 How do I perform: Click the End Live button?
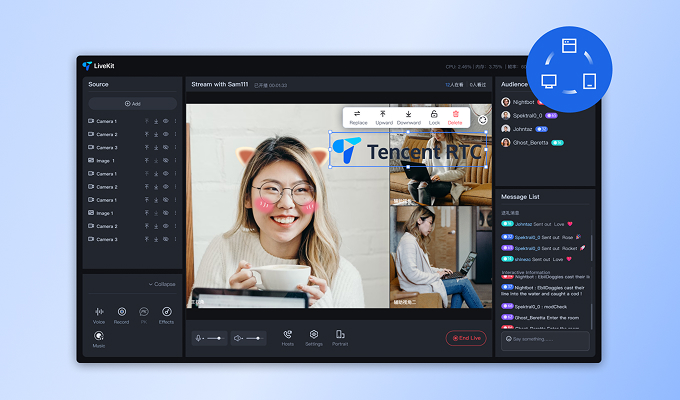coord(466,338)
